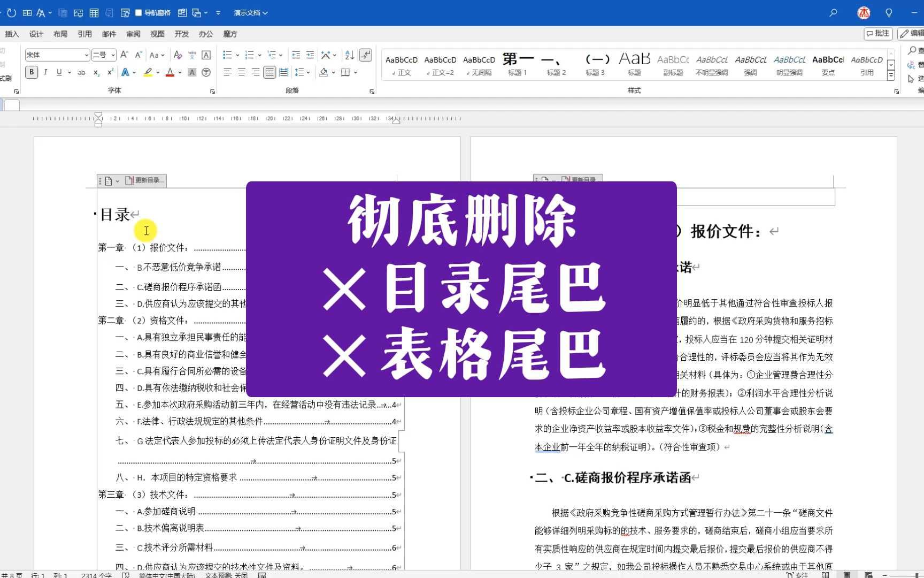Expand the styles gallery more arrow

[891, 76]
